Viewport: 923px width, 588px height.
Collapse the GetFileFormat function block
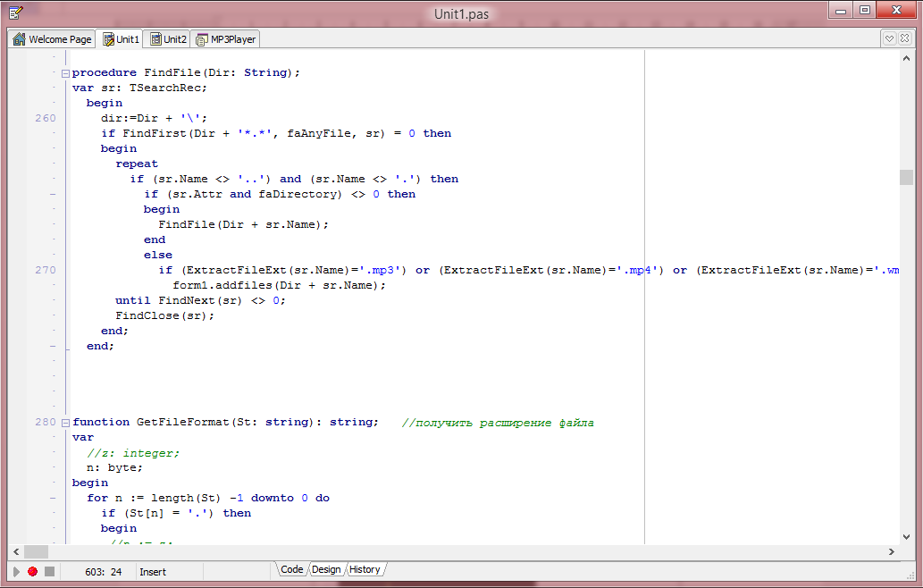pyautogui.click(x=65, y=423)
